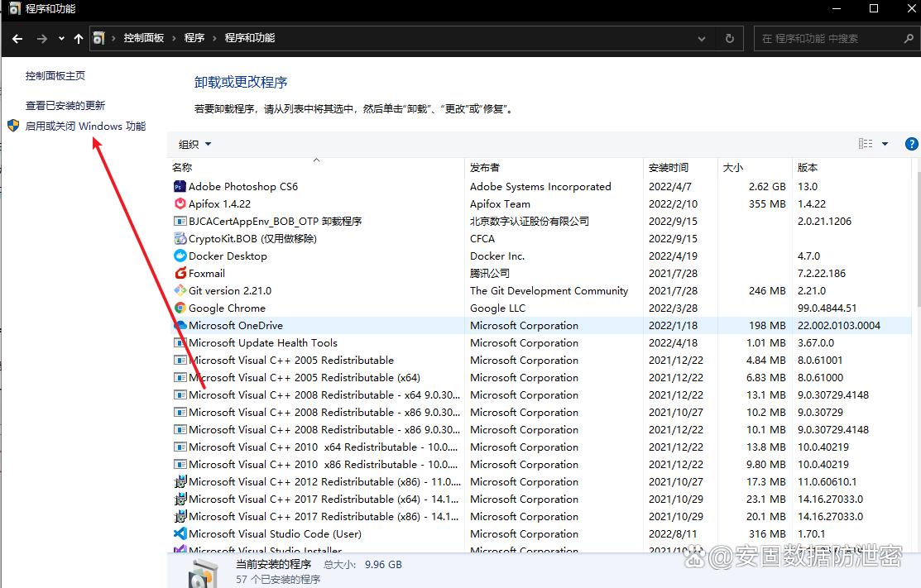The image size is (921, 588).
Task: Expand the view options dropdown arrow
Action: click(x=885, y=144)
